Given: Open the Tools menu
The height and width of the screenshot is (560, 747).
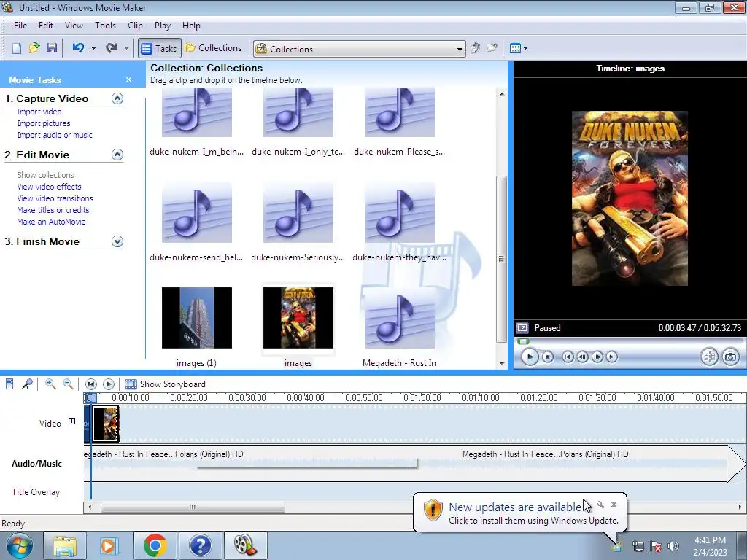Looking at the screenshot, I should (x=105, y=26).
